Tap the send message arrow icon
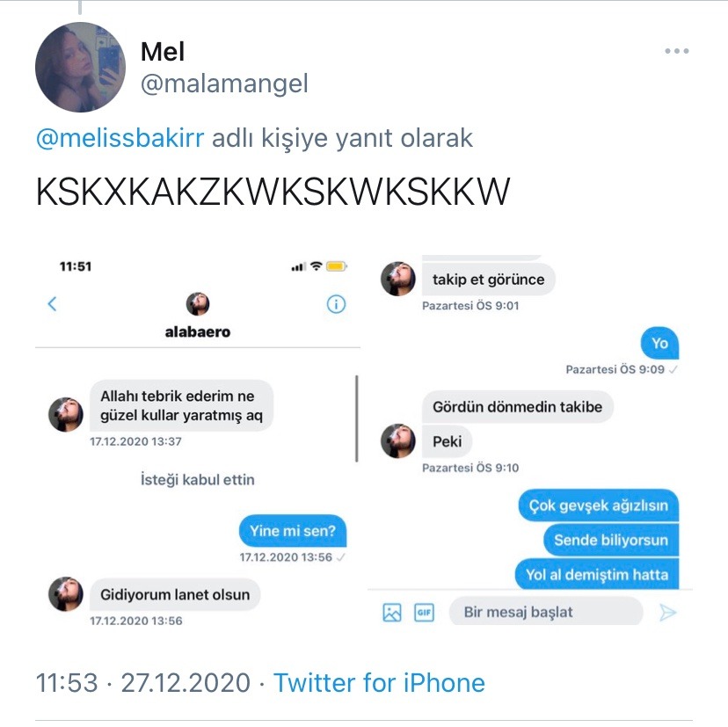Screen dimensions: 728x727 (667, 613)
